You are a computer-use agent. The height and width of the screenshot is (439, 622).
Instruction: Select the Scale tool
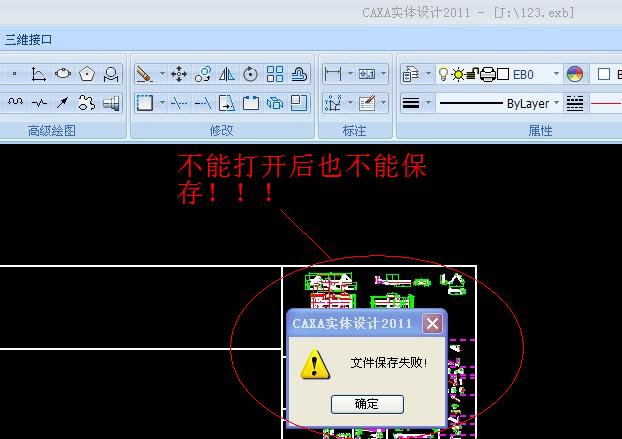click(299, 103)
